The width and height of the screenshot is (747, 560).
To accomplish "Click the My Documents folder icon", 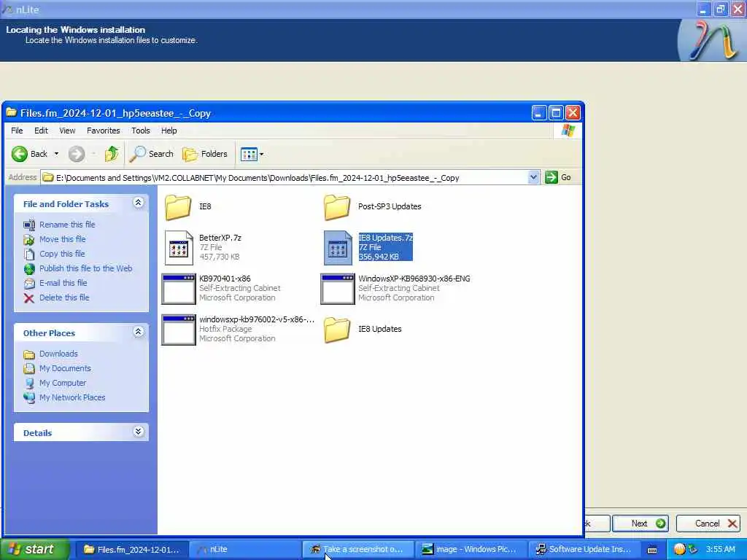I will 29,368.
